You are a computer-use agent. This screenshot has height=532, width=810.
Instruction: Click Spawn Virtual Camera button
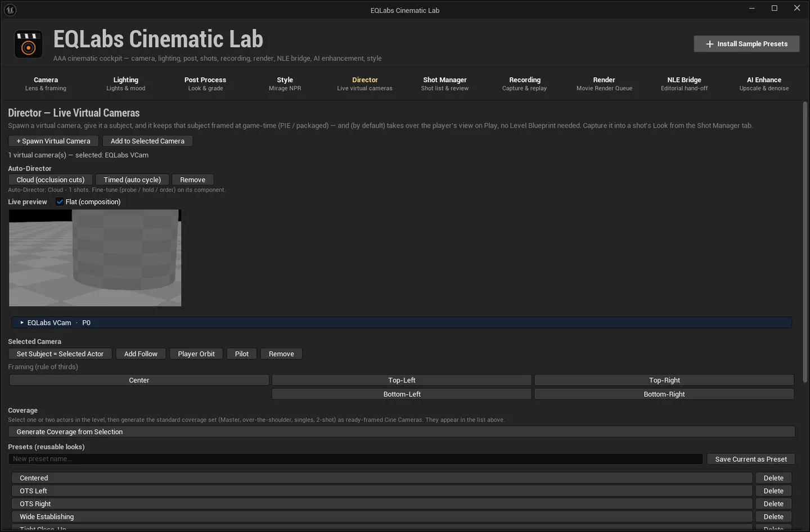(53, 141)
